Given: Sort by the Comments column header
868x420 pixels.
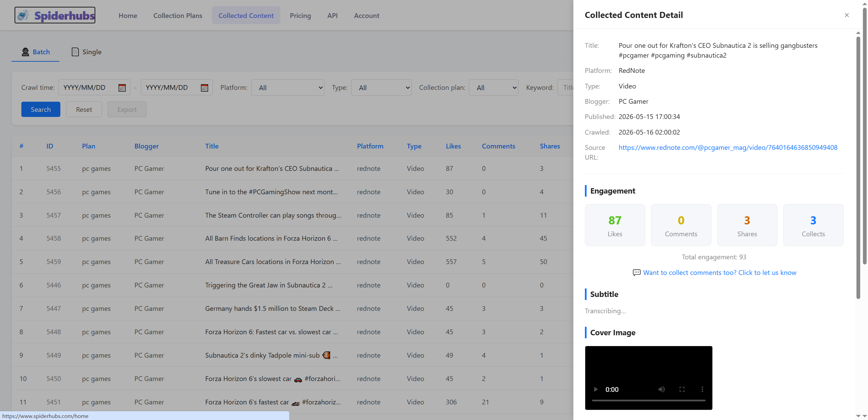Looking at the screenshot, I should [x=498, y=146].
